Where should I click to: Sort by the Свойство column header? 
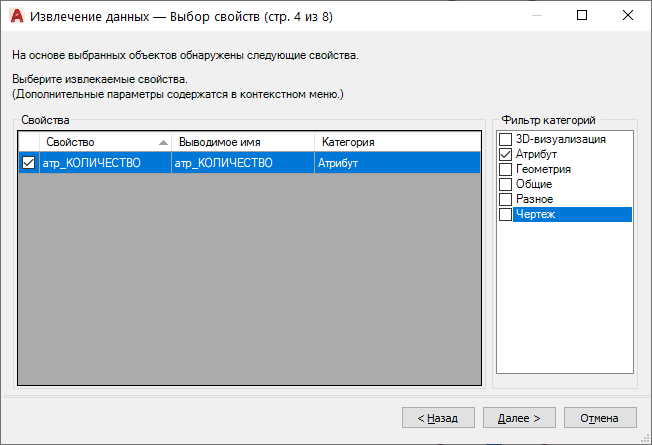coord(105,142)
